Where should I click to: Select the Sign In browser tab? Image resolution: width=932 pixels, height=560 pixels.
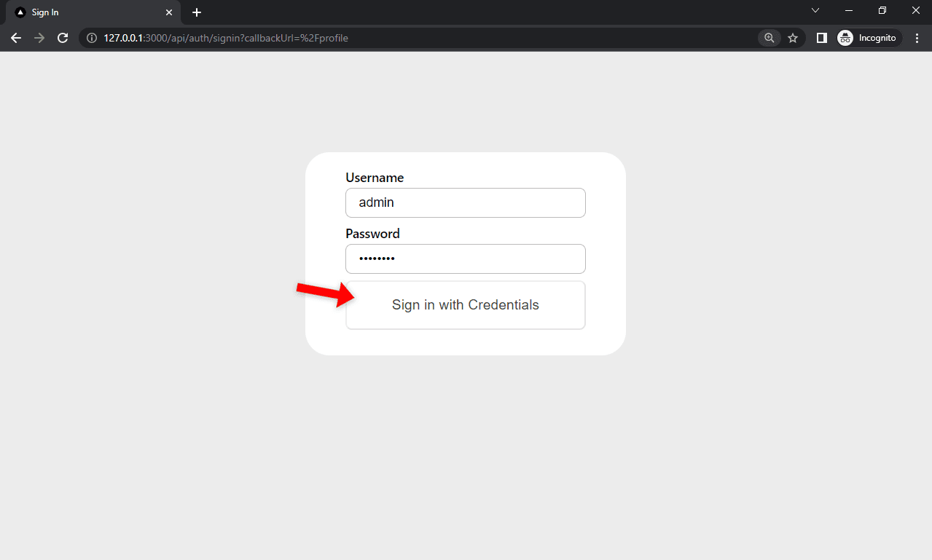pyautogui.click(x=93, y=12)
